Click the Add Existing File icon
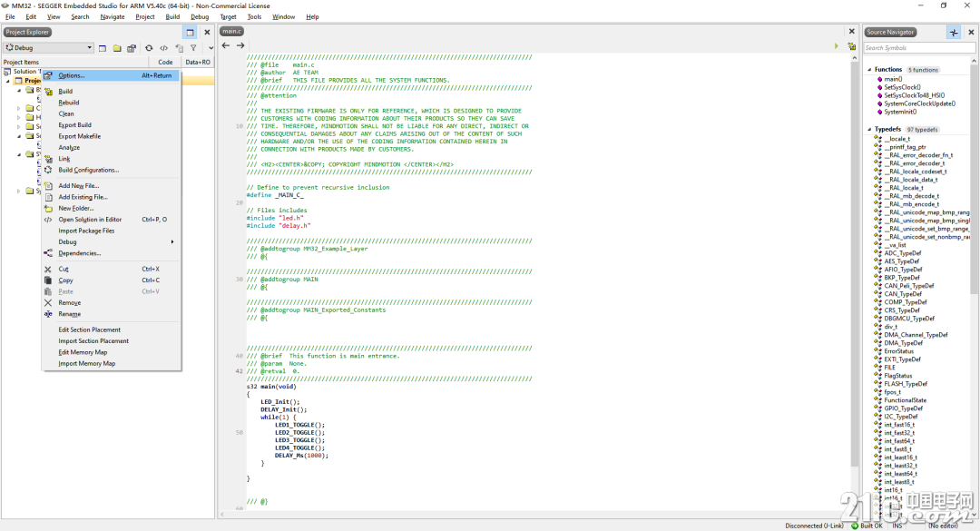This screenshot has width=980, height=531. click(x=48, y=197)
